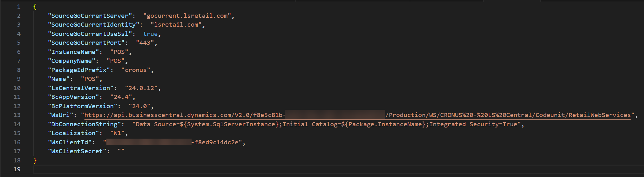644x177 pixels.
Task: Click the "SourceGoCurrentServer" key
Action: (x=90, y=16)
